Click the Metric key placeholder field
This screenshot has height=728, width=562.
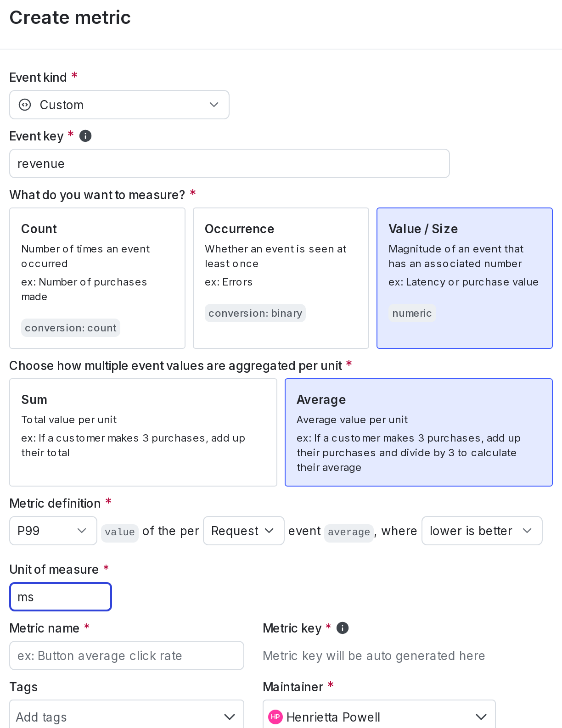coord(373,655)
